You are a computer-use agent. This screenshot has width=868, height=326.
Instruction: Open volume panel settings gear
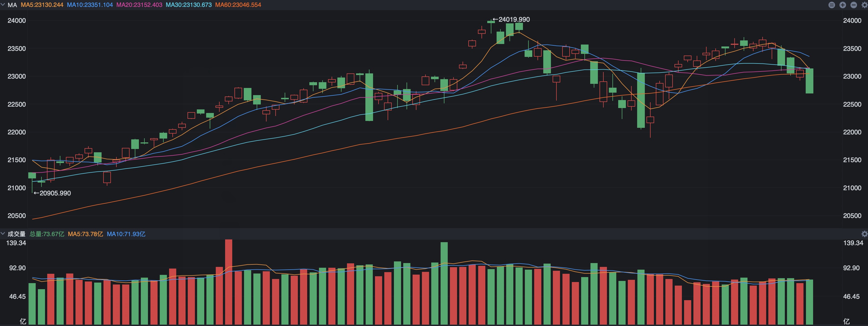[864, 234]
